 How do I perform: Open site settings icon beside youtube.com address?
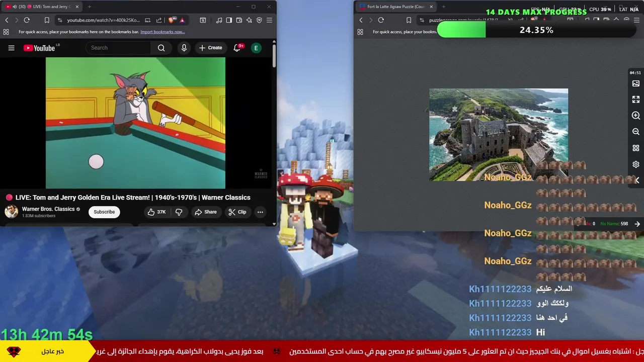click(x=60, y=20)
